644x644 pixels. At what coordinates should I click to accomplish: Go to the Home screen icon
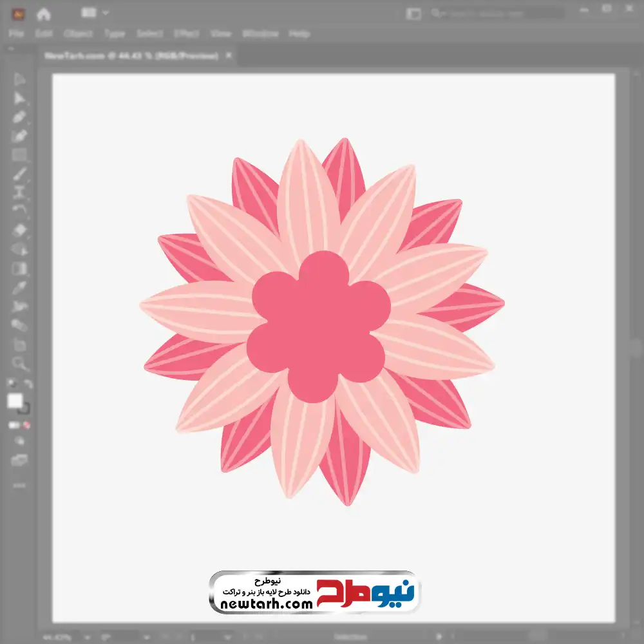click(x=43, y=14)
